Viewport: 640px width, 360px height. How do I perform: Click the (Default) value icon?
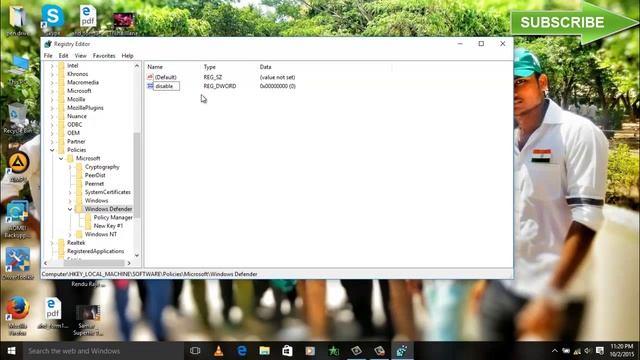(x=150, y=77)
